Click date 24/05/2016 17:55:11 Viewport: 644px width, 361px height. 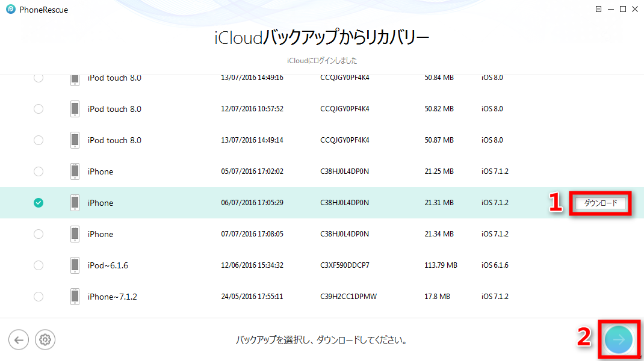pos(252,297)
